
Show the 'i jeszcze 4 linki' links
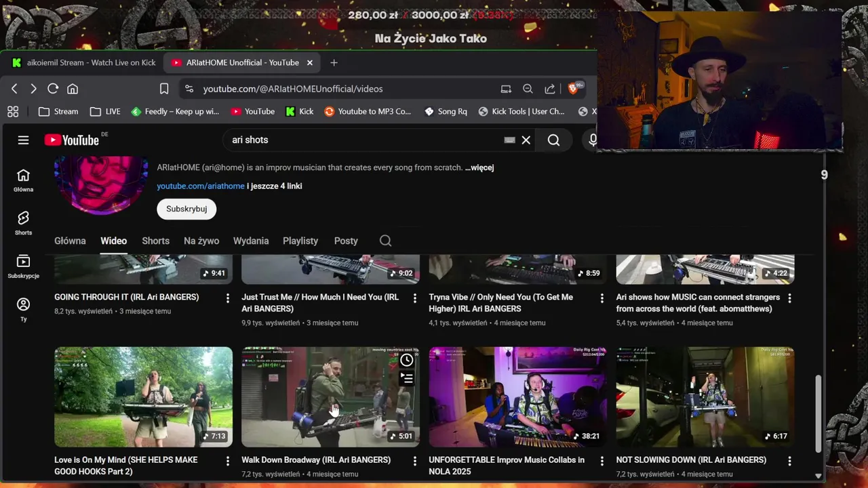point(275,186)
